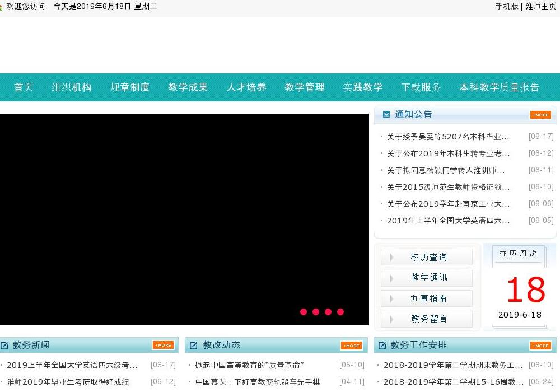Click 校历查询 button
The image size is (560, 392).
427,257
